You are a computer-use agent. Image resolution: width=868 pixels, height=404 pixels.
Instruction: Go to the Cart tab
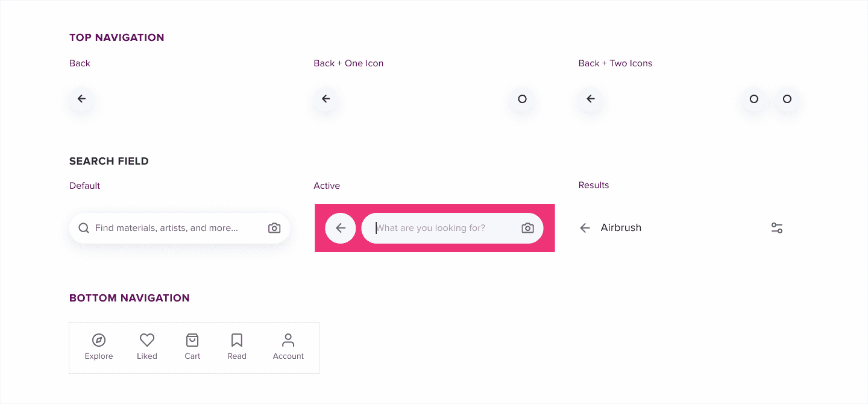(x=192, y=347)
